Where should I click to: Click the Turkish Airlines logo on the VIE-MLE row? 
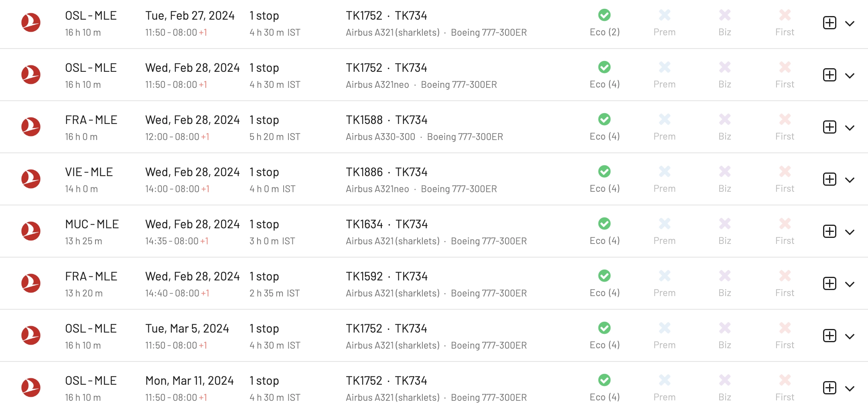31,179
